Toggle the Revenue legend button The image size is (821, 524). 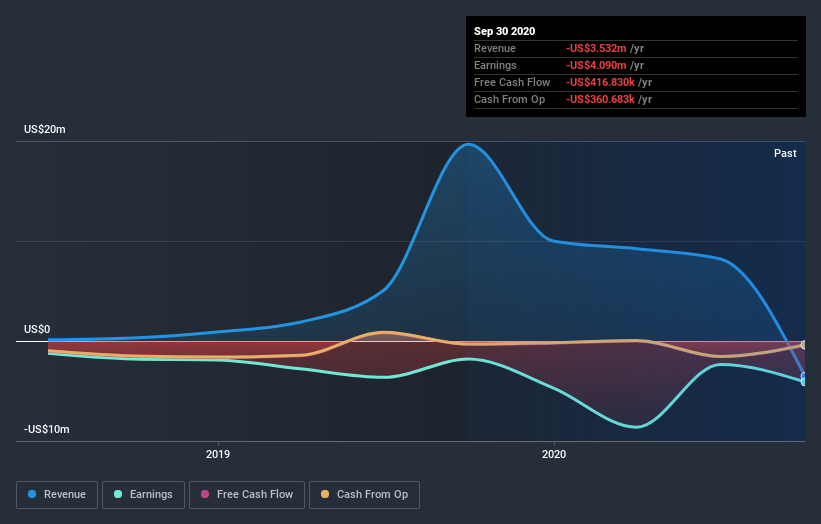(57, 495)
